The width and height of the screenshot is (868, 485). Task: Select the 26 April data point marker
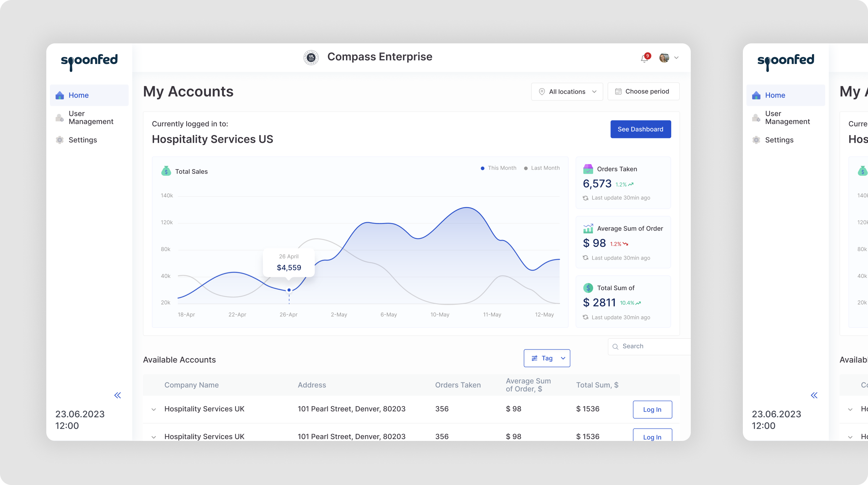(289, 290)
